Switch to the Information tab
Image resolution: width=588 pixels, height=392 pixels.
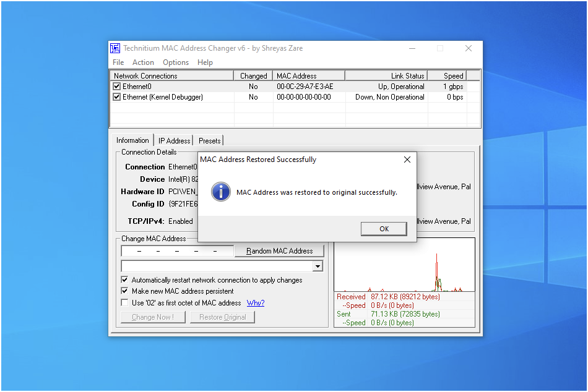132,140
